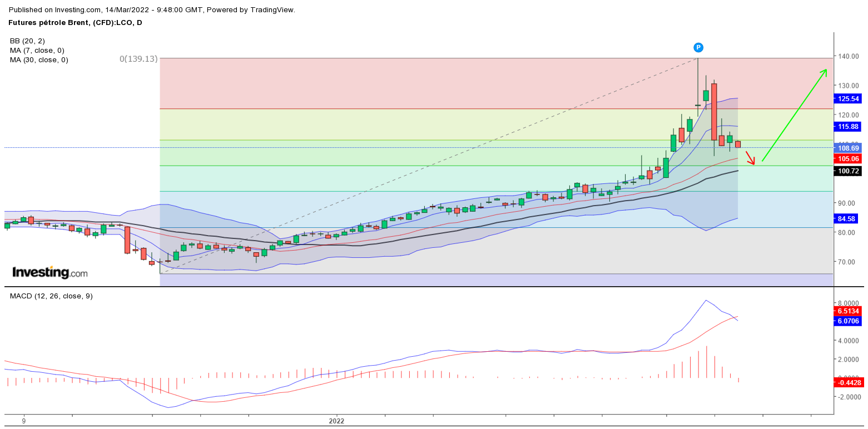Click the 6.5134 MACD signal value tag
This screenshot has height=429, width=868.
(x=849, y=311)
